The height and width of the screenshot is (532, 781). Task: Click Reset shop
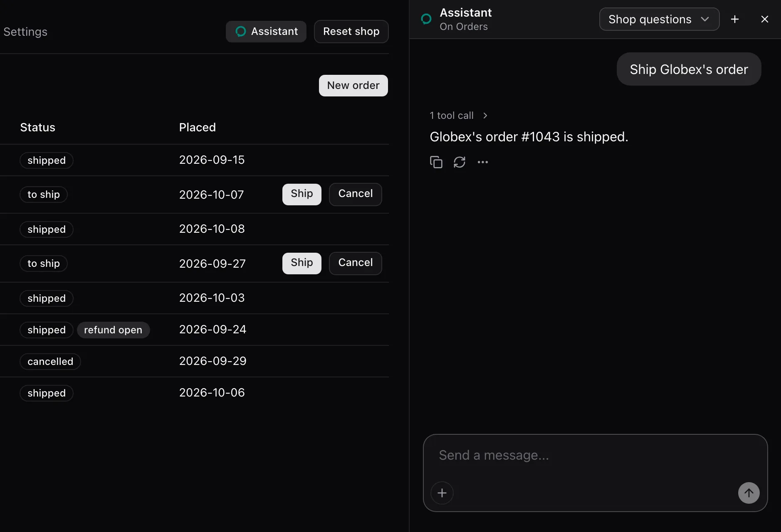(x=351, y=32)
